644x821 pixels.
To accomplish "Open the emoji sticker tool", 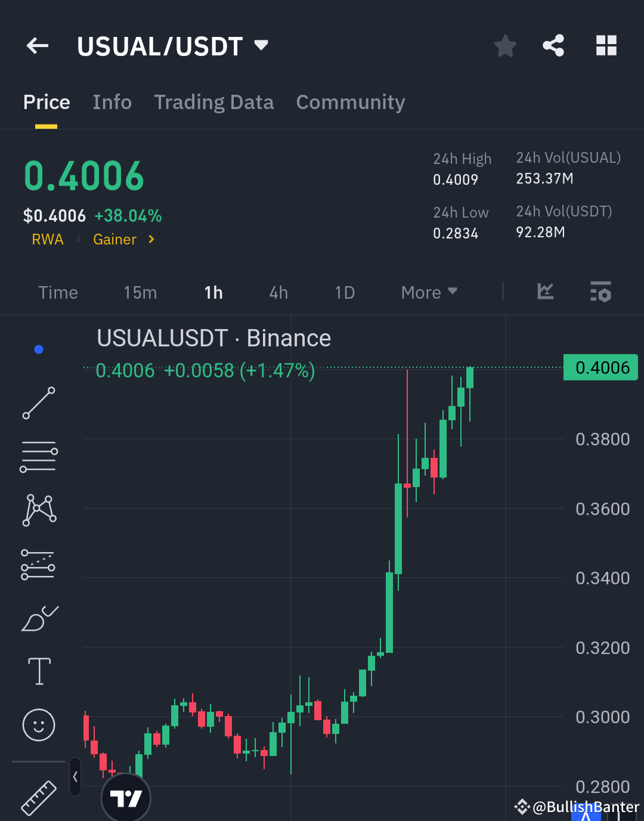I will click(x=38, y=726).
